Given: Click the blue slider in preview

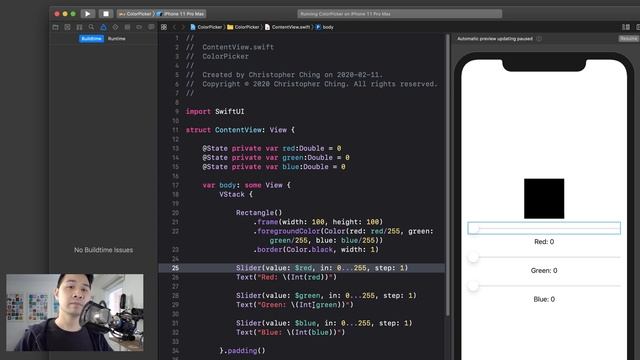Looking at the screenshot, I should point(544,286).
